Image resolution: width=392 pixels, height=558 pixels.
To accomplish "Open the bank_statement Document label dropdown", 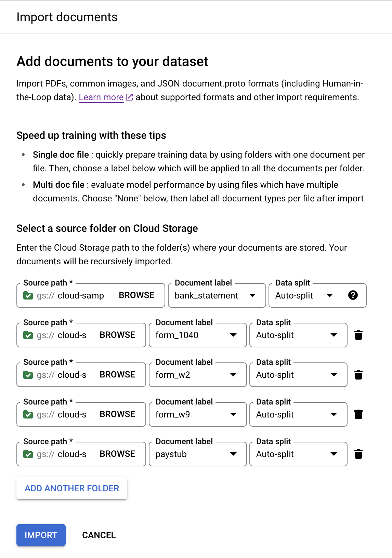I will pyautogui.click(x=217, y=295).
